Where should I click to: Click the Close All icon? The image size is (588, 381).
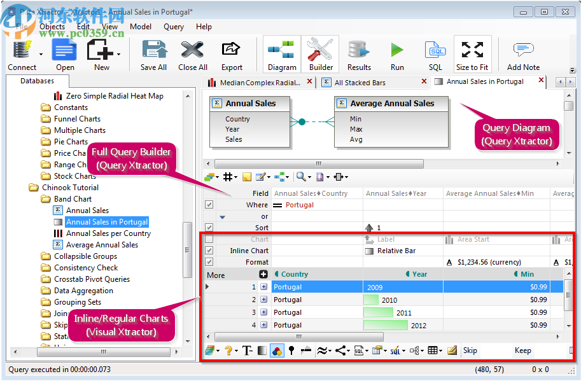[192, 50]
